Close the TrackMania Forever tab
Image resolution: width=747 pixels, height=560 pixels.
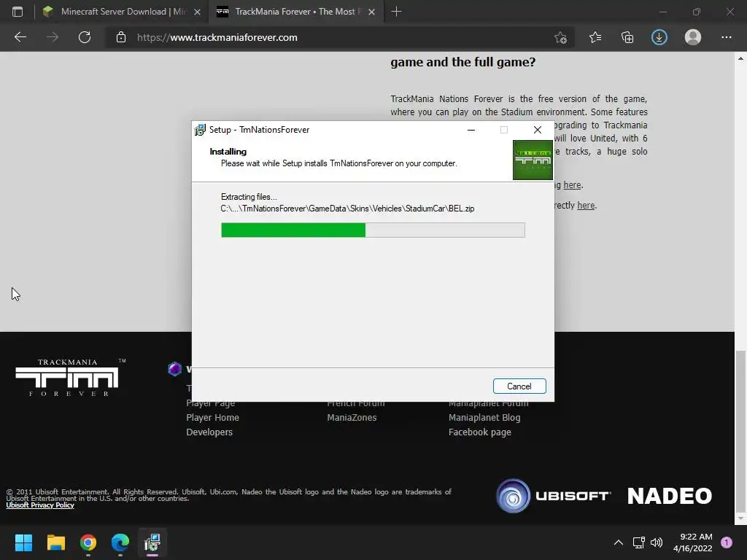pyautogui.click(x=371, y=12)
